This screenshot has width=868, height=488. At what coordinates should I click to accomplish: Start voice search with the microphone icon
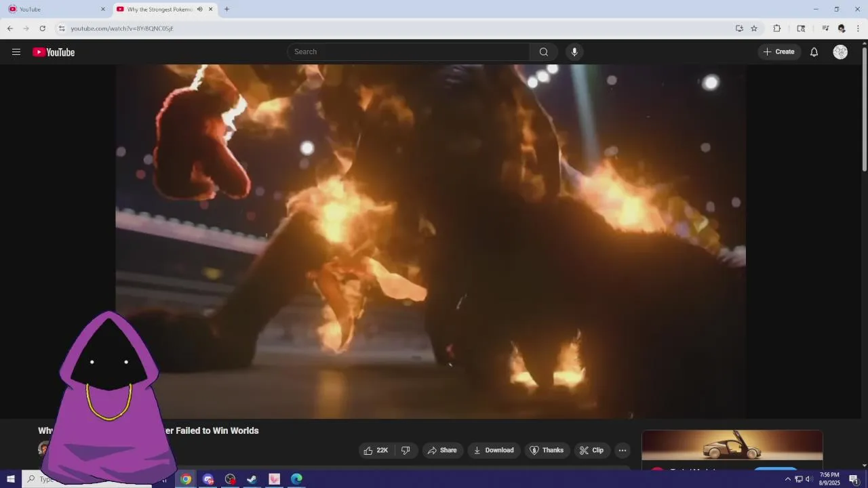pyautogui.click(x=574, y=52)
